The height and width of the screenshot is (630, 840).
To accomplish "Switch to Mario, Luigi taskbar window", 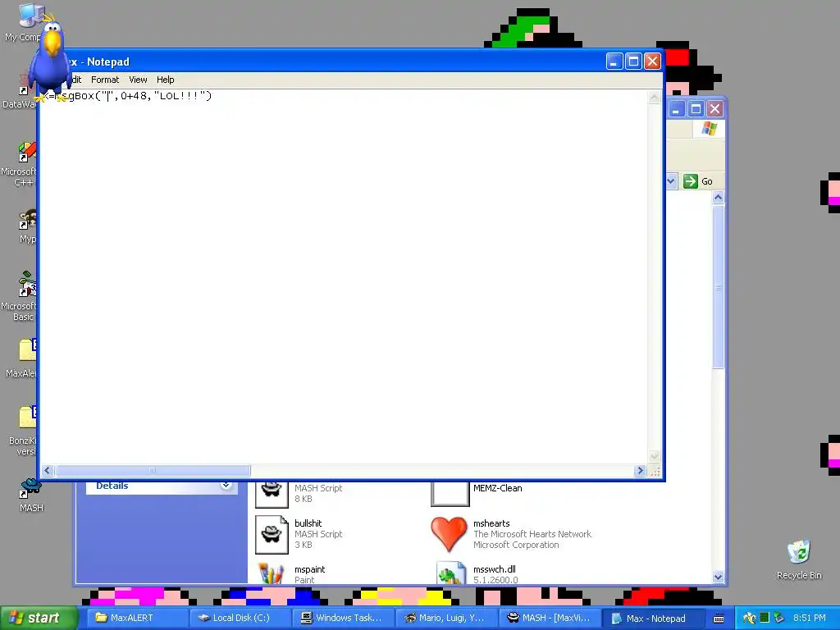I will pos(447,618).
